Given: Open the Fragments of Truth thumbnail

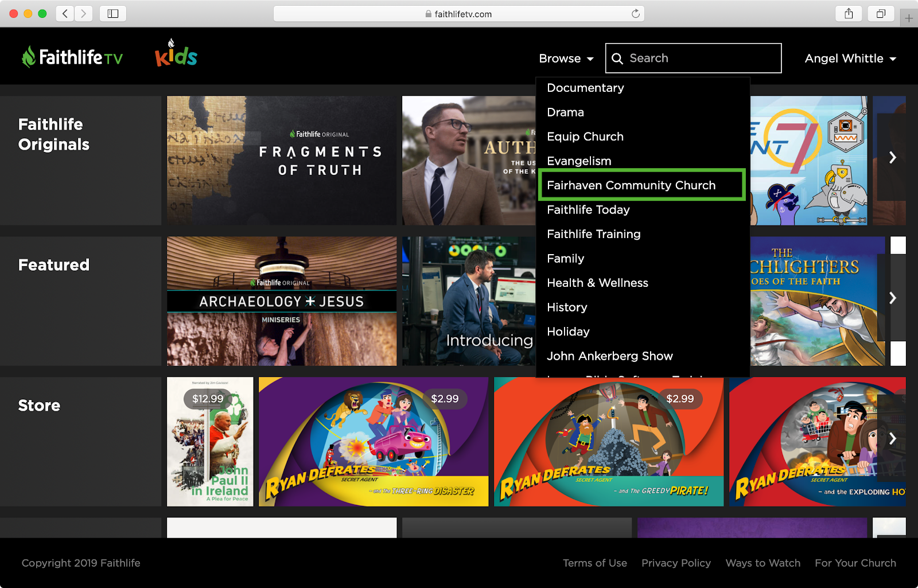Looking at the screenshot, I should pos(282,161).
